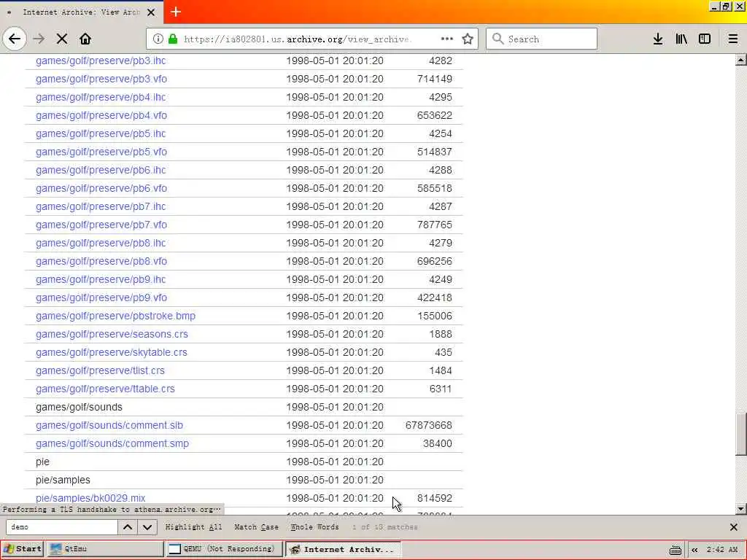
Task: Click the Search box in toolbar
Action: coord(541,39)
